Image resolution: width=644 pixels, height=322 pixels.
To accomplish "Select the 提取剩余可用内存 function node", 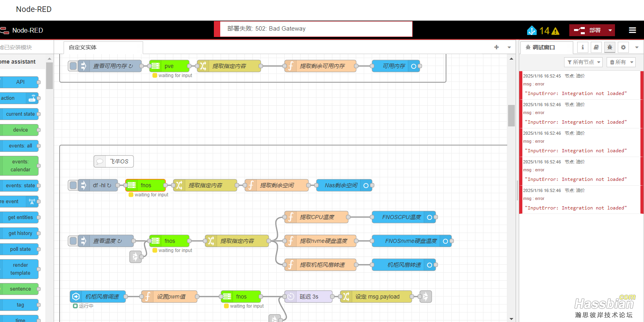I will 320,66.
